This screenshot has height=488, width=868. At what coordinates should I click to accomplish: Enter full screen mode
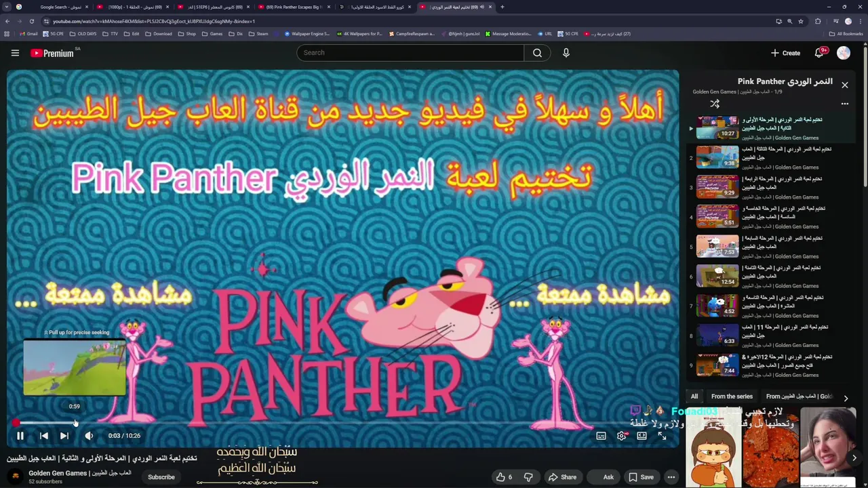pos(662,436)
